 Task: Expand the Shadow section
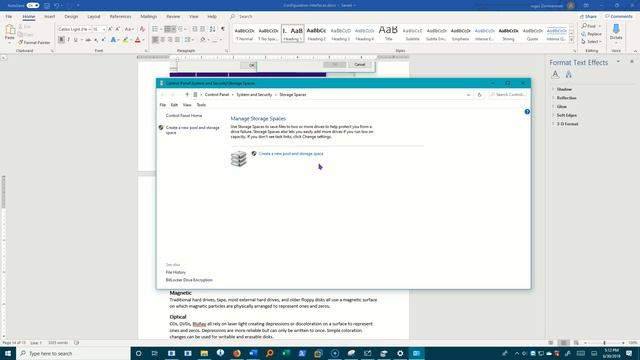click(564, 89)
